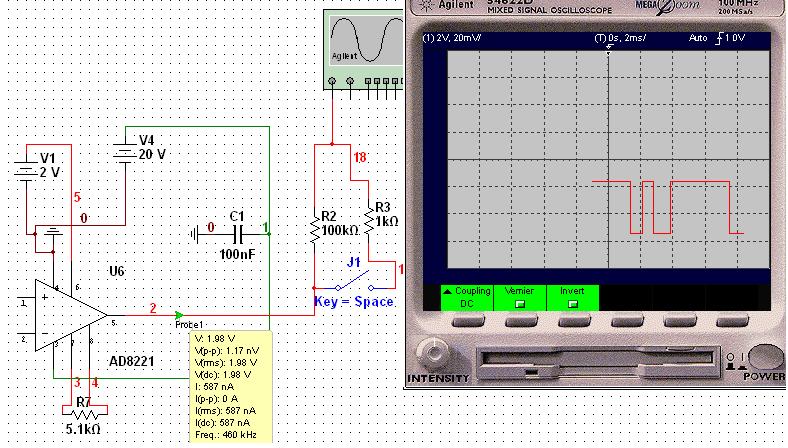This screenshot has height=448, width=788.
Task: Click probe value 'I(rms): 587 nA'
Action: coord(225,411)
